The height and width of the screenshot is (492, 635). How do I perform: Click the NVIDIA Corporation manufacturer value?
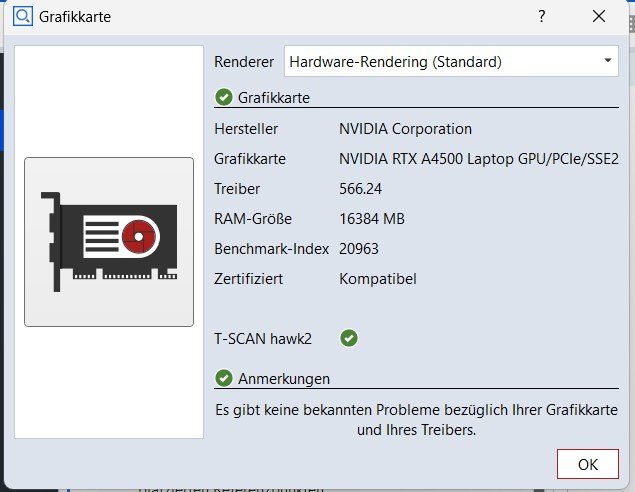[405, 129]
